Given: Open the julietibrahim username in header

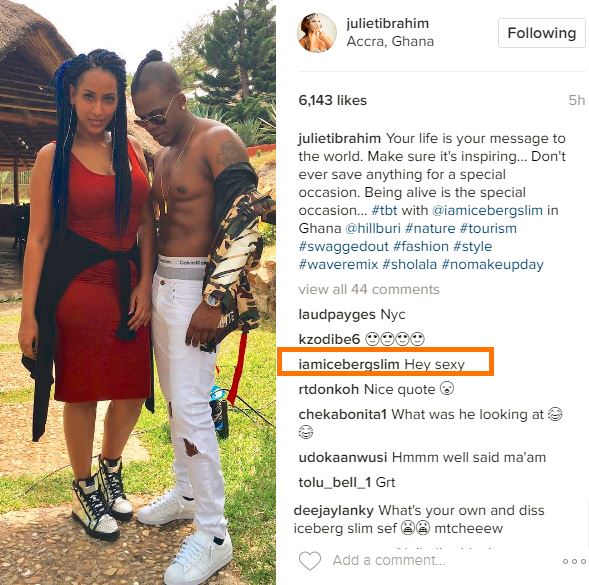Looking at the screenshot, I should pyautogui.click(x=388, y=23).
